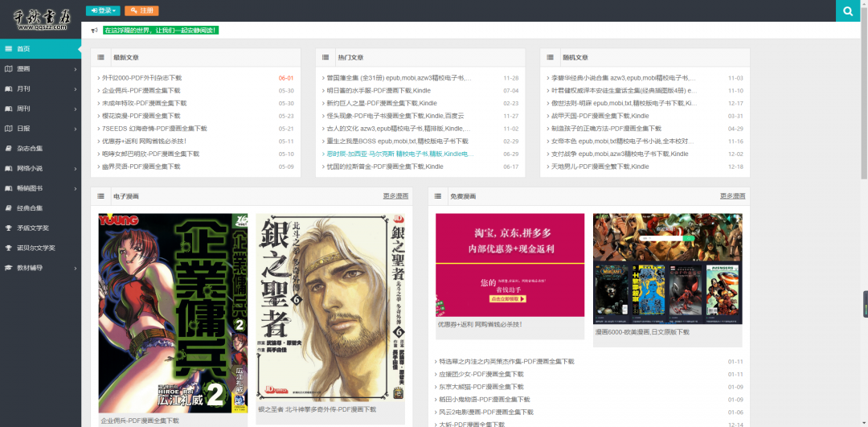Open article 咆哮女郎巴明欣-PDF漫画全集下载

point(150,154)
